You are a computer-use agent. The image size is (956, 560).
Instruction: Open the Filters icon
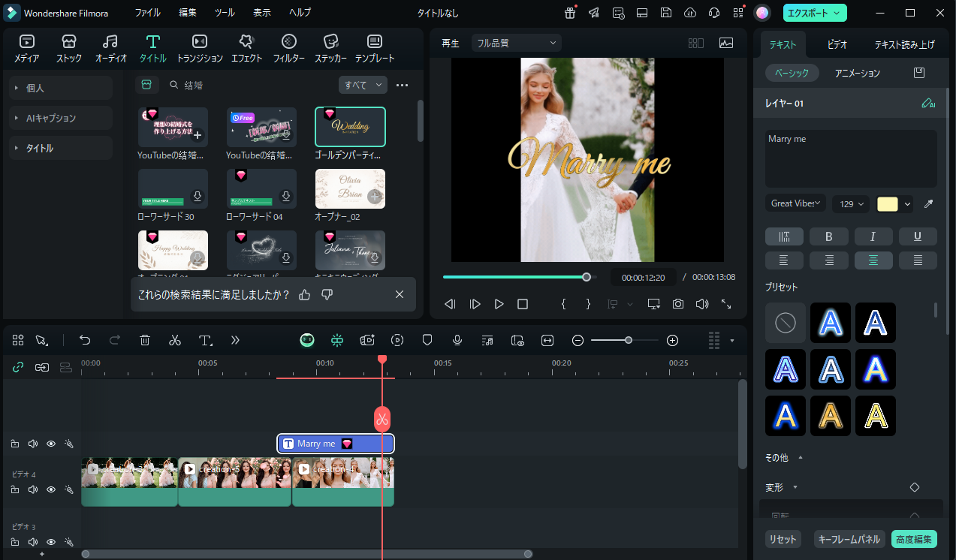pos(288,41)
